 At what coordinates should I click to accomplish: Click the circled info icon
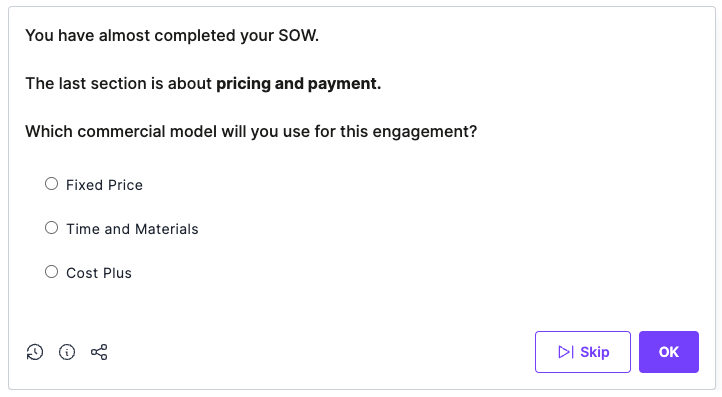coord(67,352)
